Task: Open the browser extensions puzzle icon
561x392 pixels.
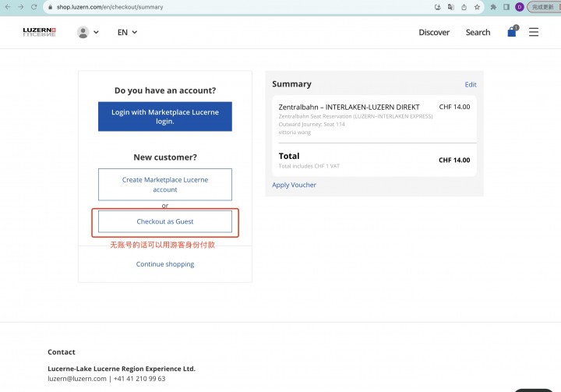Action: click(x=493, y=7)
